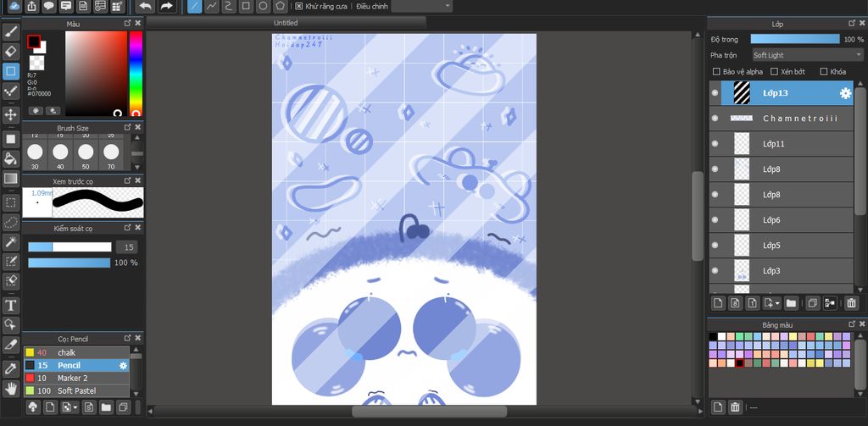Select the Hand pan tool
868x426 pixels.
coord(10,389)
